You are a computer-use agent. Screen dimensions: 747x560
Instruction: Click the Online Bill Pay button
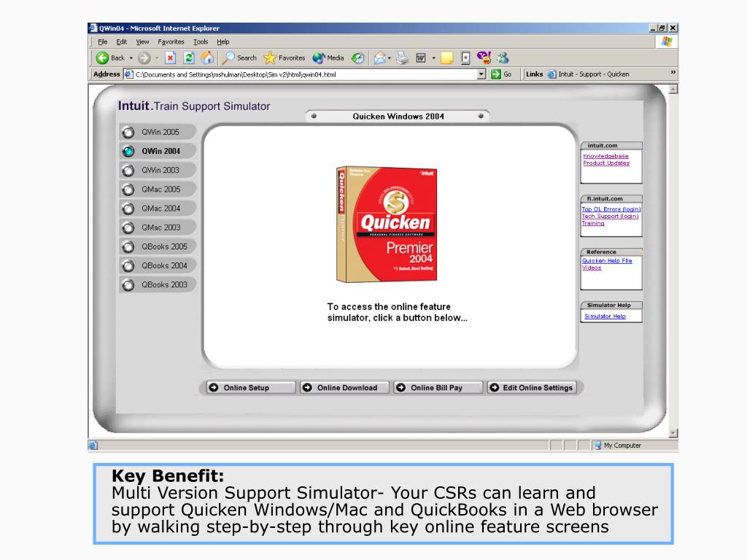[x=438, y=388]
